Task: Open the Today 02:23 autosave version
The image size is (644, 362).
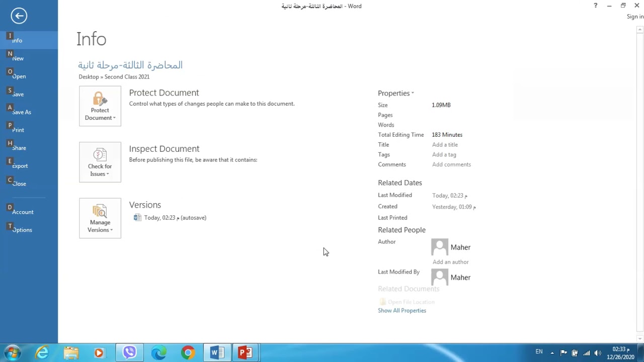Action: (x=175, y=218)
